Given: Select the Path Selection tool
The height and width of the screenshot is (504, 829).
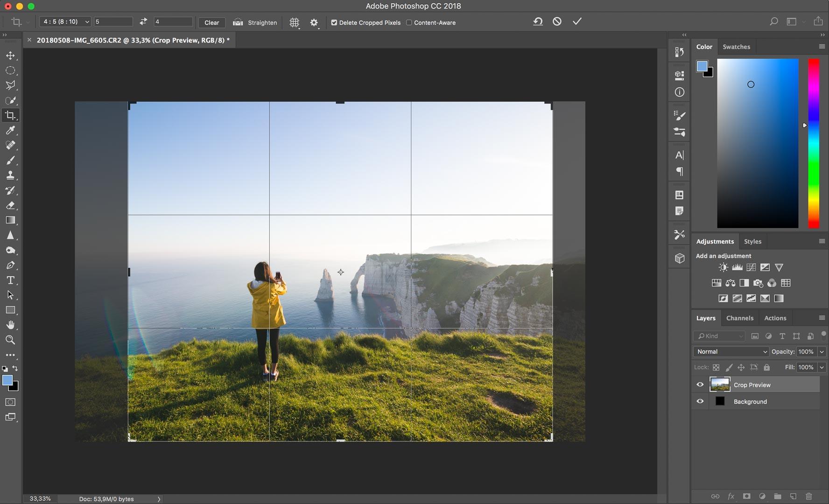Looking at the screenshot, I should pyautogui.click(x=10, y=295).
